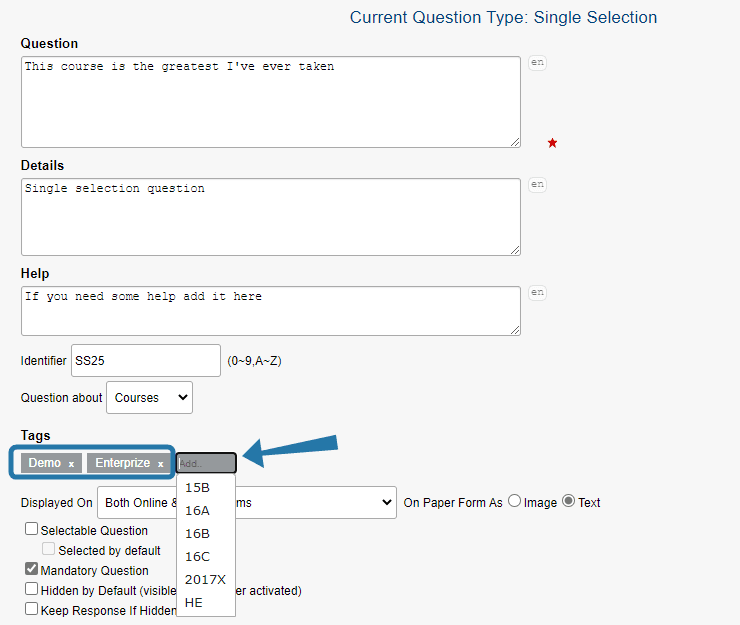Choose the HE tag option
The width and height of the screenshot is (740, 625).
(194, 603)
